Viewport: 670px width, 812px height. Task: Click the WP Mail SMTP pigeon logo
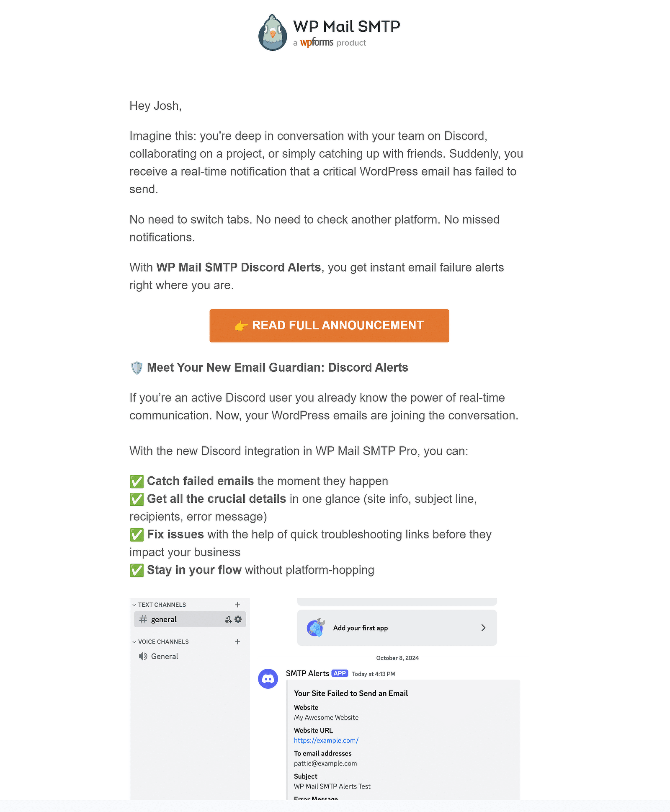pyautogui.click(x=273, y=32)
